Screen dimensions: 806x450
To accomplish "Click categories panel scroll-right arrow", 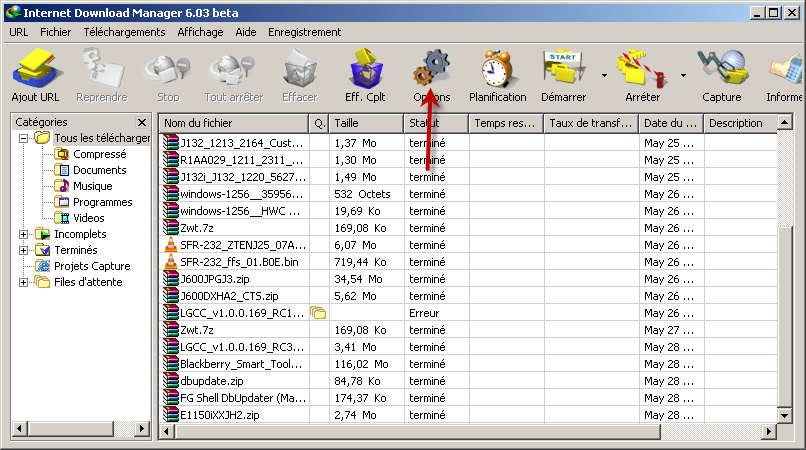I will [x=142, y=428].
